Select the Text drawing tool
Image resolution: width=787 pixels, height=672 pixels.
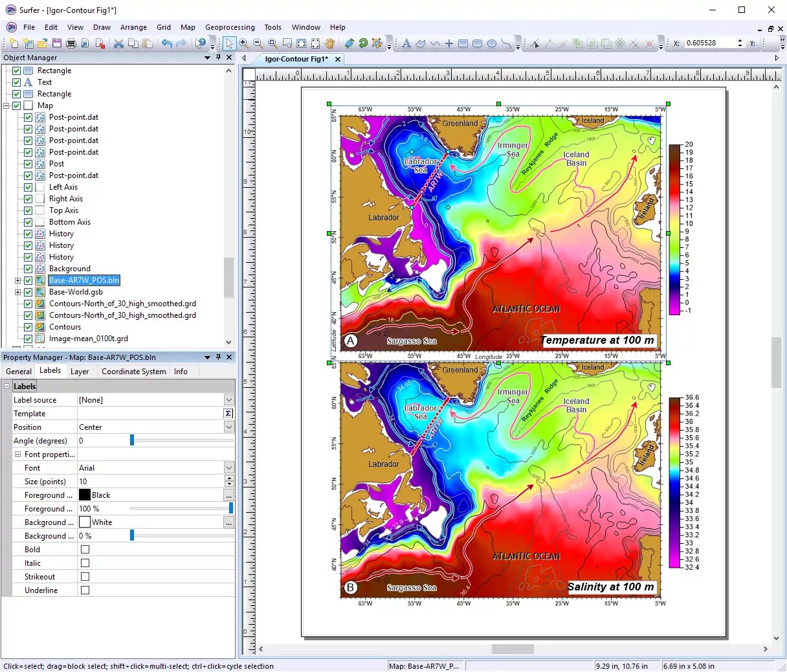click(406, 43)
